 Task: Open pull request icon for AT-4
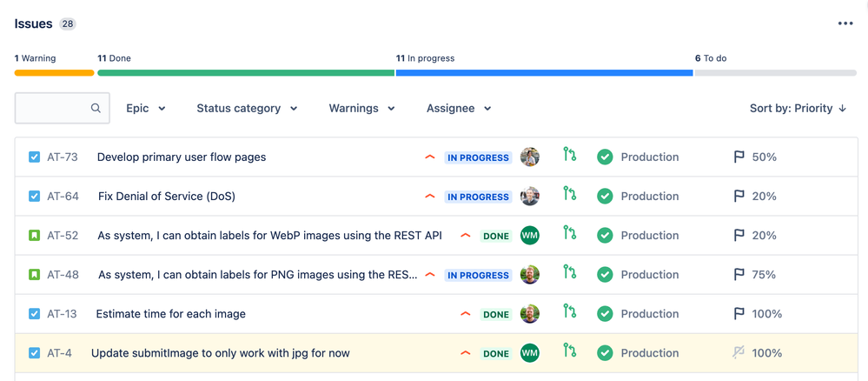point(570,351)
